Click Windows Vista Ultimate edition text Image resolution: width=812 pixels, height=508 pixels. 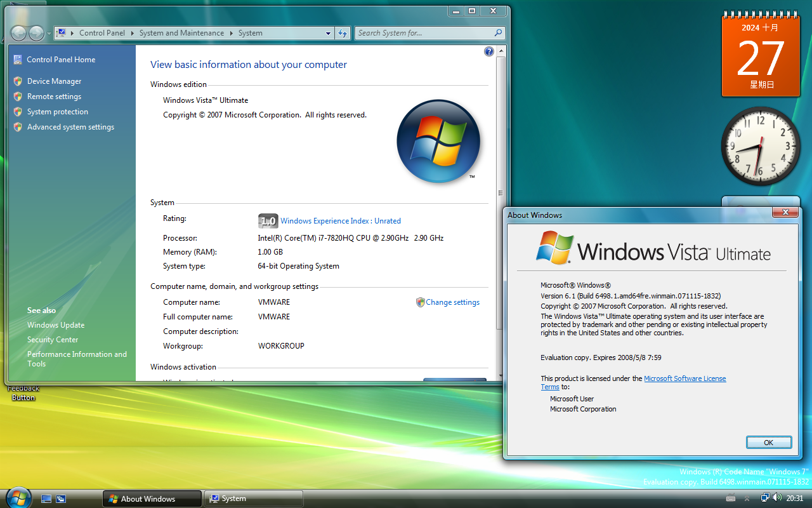206,100
